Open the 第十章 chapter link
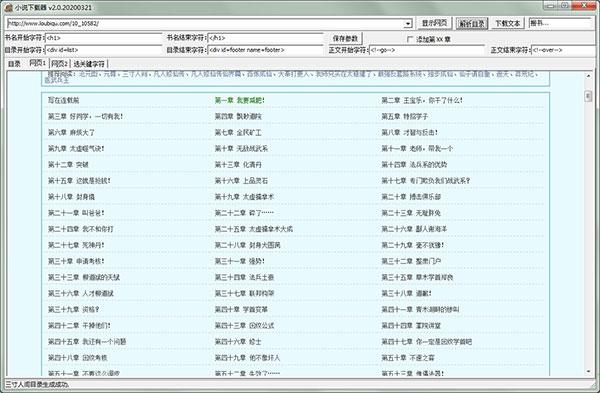 (241, 148)
